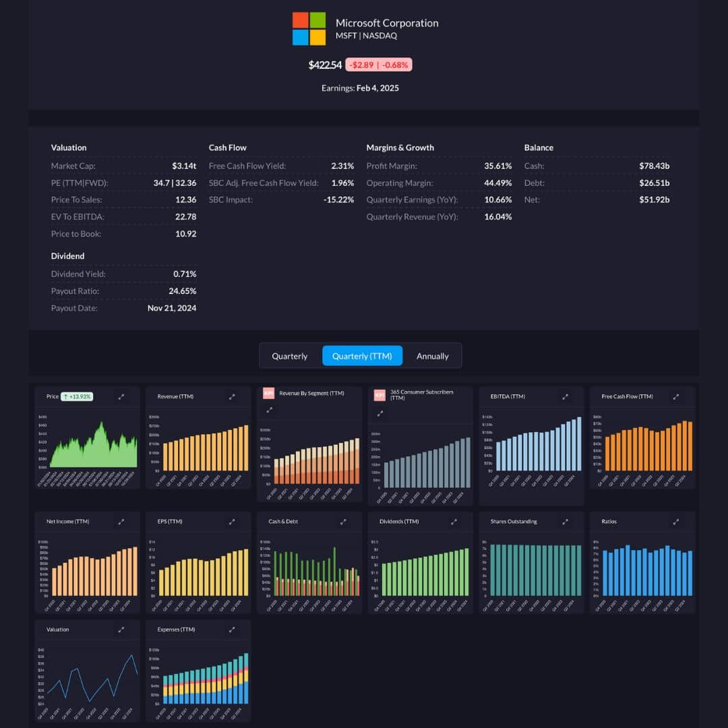The image size is (728, 728).
Task: Expand the 365 Consumer Subscribers chart
Action: click(x=380, y=413)
